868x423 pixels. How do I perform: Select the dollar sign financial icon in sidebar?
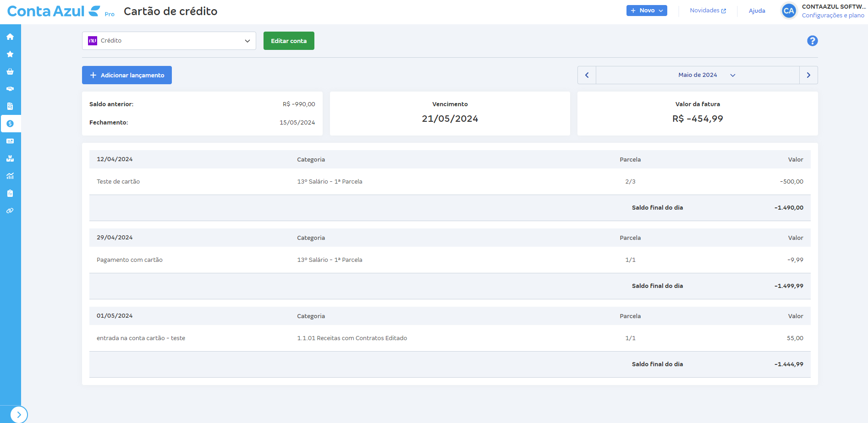click(10, 124)
